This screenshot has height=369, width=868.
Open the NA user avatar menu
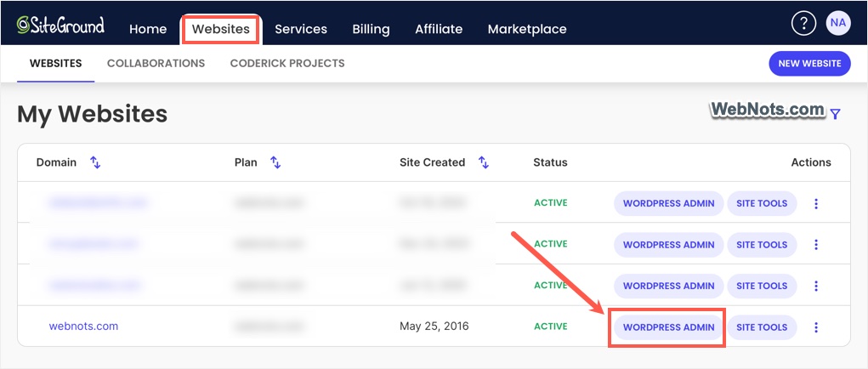coord(838,23)
